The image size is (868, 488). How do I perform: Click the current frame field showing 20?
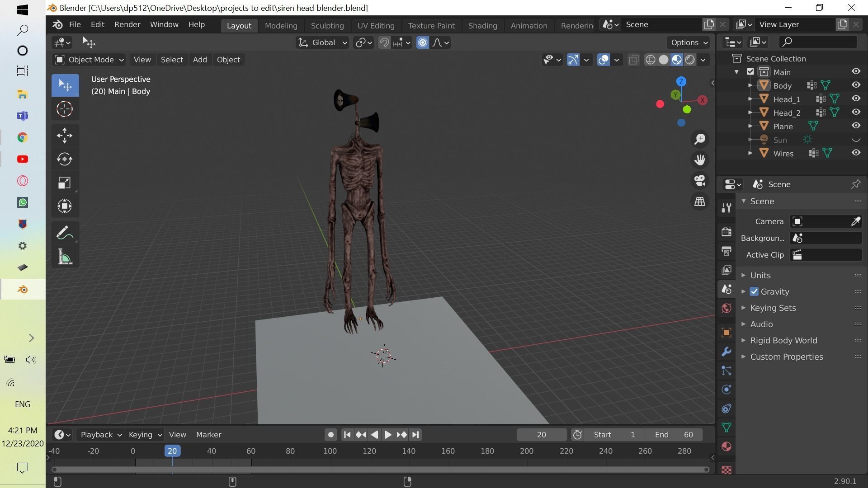tap(541, 435)
